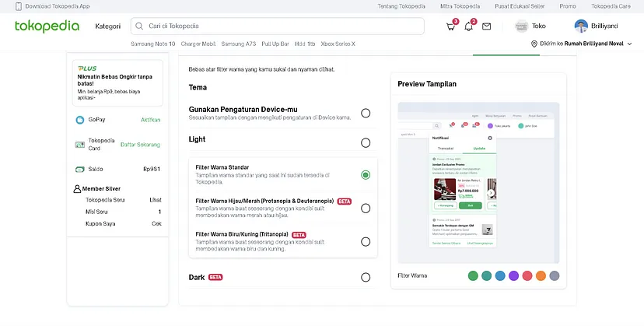Image resolution: width=644 pixels, height=326 pixels.
Task: Pick the orange filter color swatch
Action: pyautogui.click(x=541, y=276)
